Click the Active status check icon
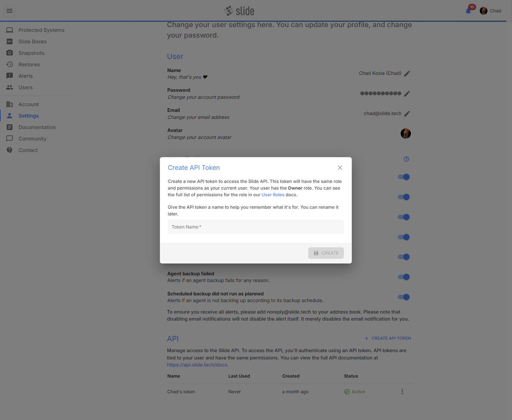The image size is (512, 420). [347, 392]
